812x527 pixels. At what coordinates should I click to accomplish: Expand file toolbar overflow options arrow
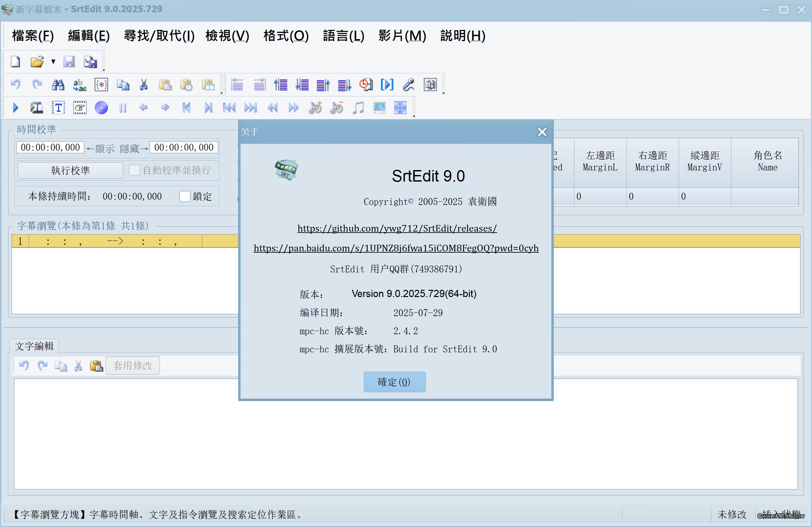103,70
